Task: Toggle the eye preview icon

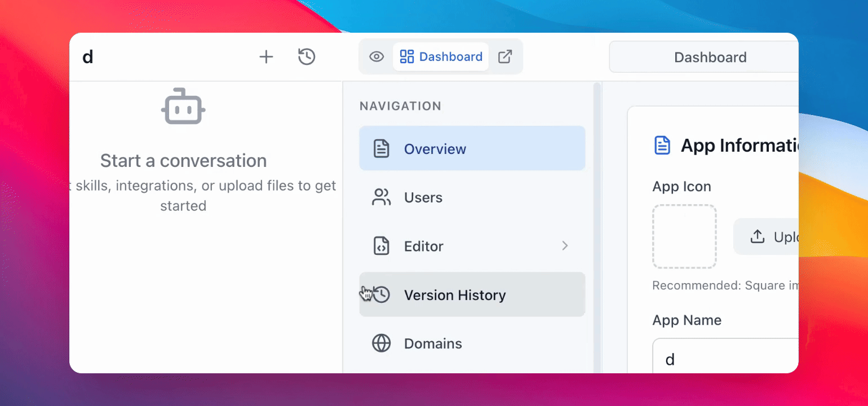Action: click(377, 57)
